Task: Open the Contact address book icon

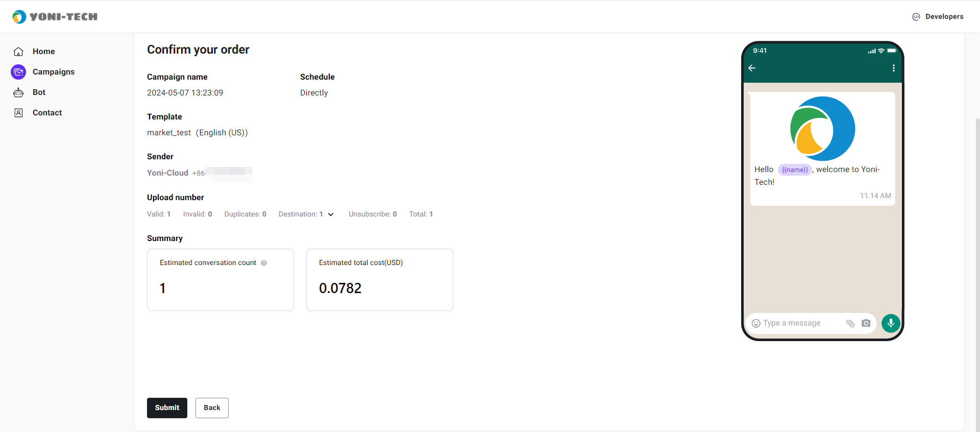Action: [18, 113]
